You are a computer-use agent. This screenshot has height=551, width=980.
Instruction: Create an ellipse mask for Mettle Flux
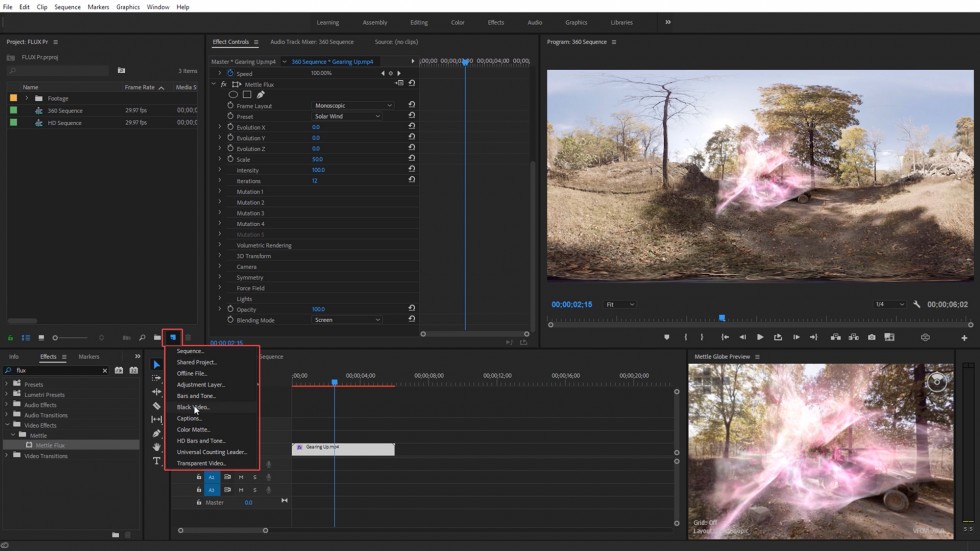click(x=233, y=95)
